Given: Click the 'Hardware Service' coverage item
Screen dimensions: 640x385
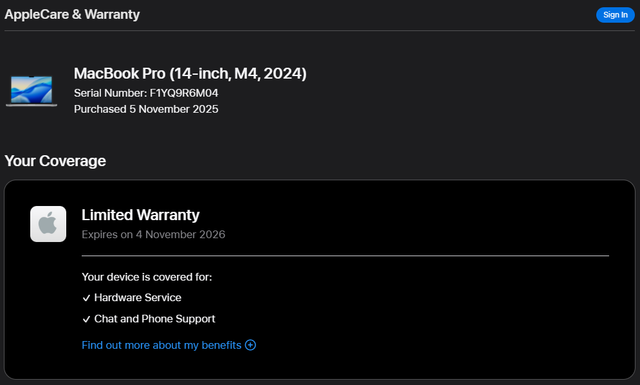Looking at the screenshot, I should (x=138, y=297).
